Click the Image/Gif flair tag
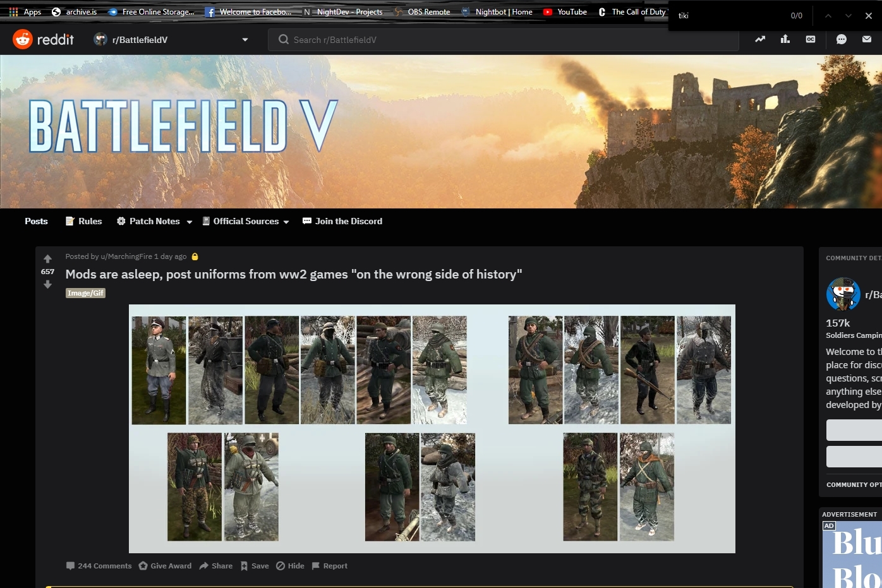The height and width of the screenshot is (588, 882). point(85,293)
